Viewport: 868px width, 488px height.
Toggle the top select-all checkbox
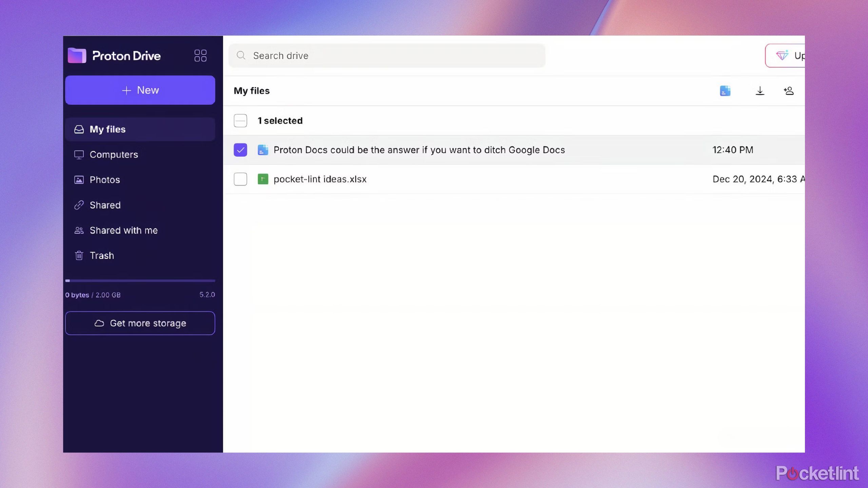coord(240,120)
